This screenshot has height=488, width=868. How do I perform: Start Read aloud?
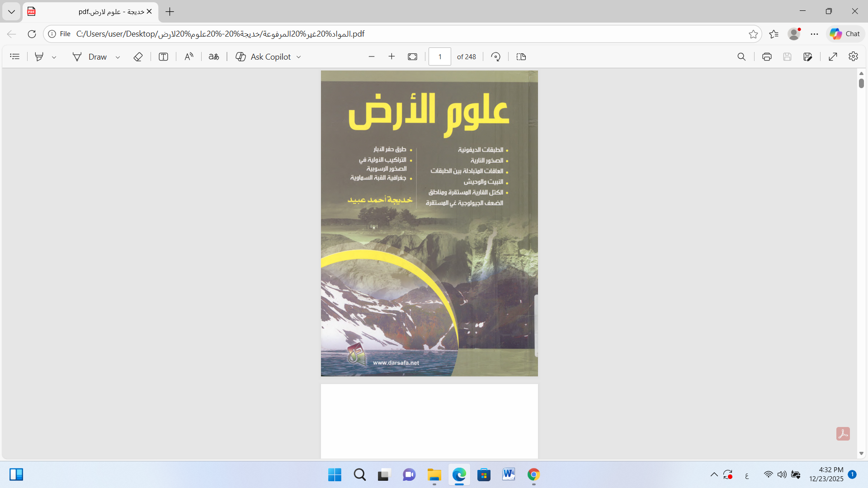pyautogui.click(x=189, y=56)
